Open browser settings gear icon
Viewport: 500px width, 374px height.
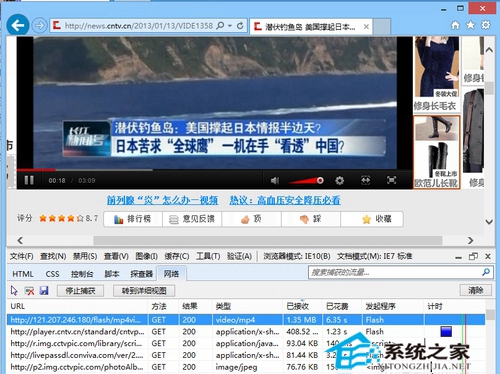(x=486, y=25)
